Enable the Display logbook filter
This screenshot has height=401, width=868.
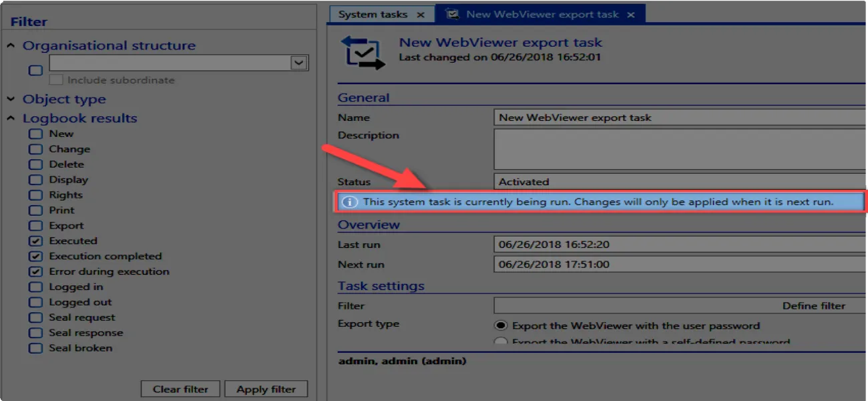click(x=35, y=180)
